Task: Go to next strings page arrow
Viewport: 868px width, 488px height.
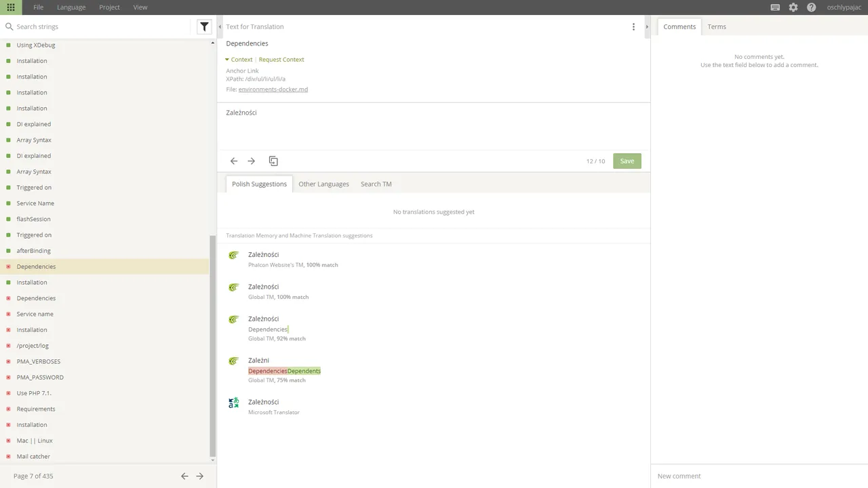Action: tap(200, 476)
